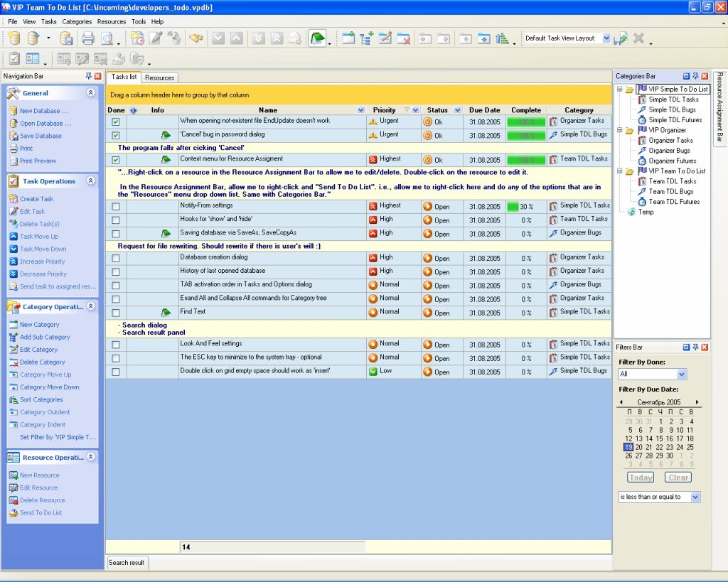
Task: Click the Today button in the calendar
Action: pyautogui.click(x=640, y=477)
